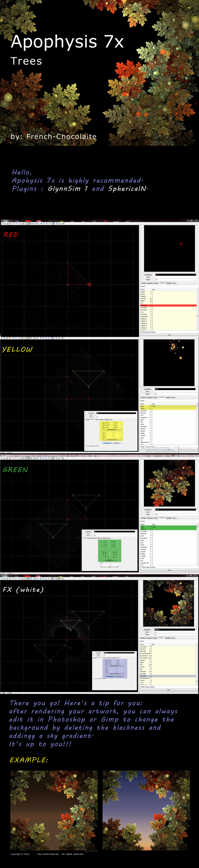
Task: Click Clear button in GREEN editor
Action: [x=169, y=570]
